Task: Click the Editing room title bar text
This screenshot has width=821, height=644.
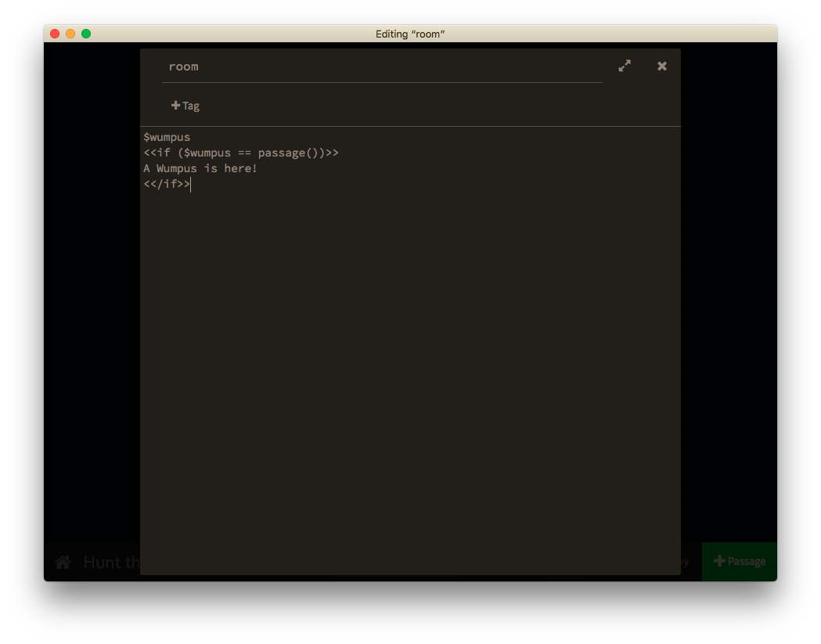Action: (x=410, y=34)
